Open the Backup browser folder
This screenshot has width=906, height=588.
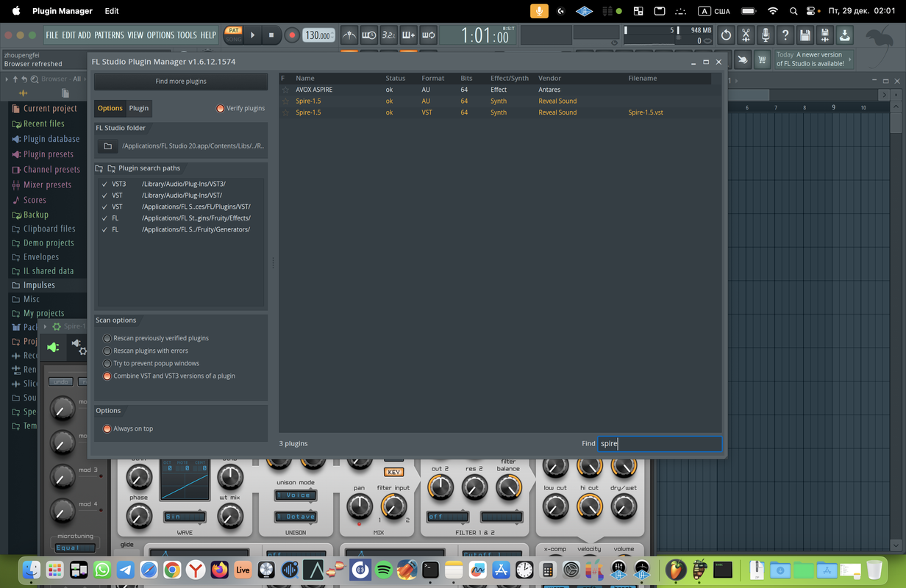(x=35, y=215)
